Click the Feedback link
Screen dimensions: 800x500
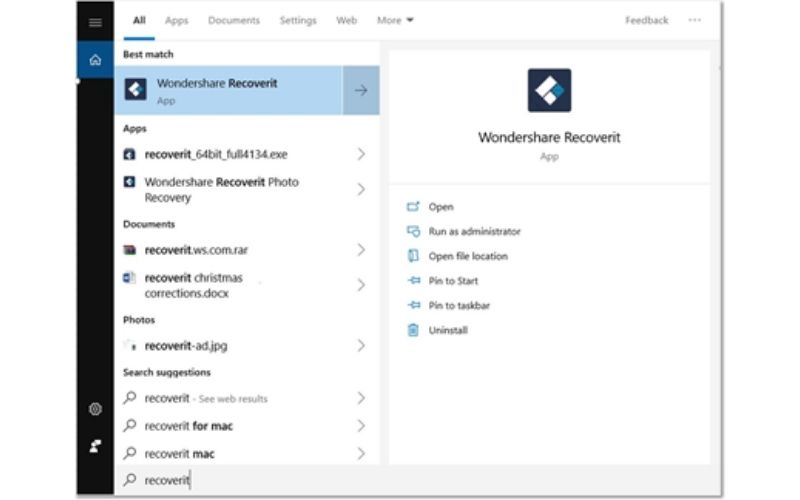coord(646,20)
